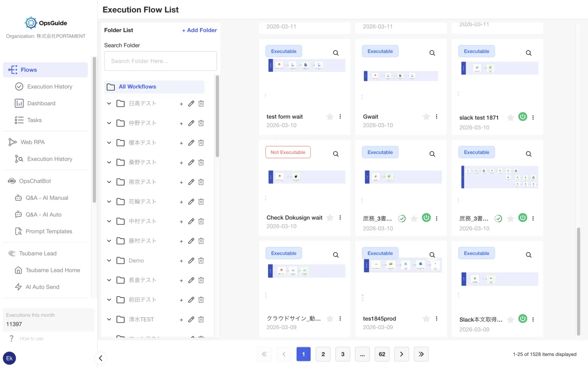Open the kebab menu on Check Dokusign wait

[340, 217]
